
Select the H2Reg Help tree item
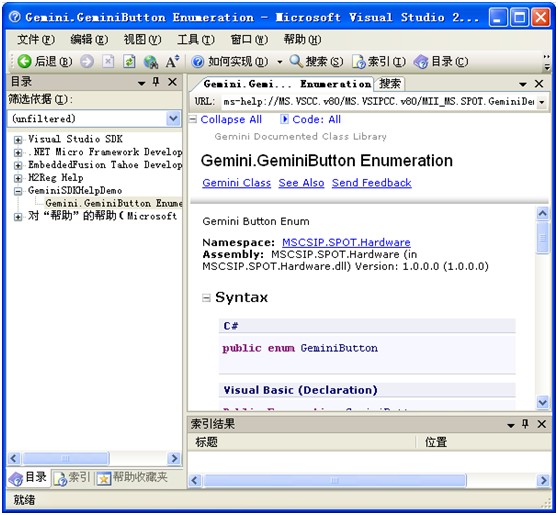point(56,177)
